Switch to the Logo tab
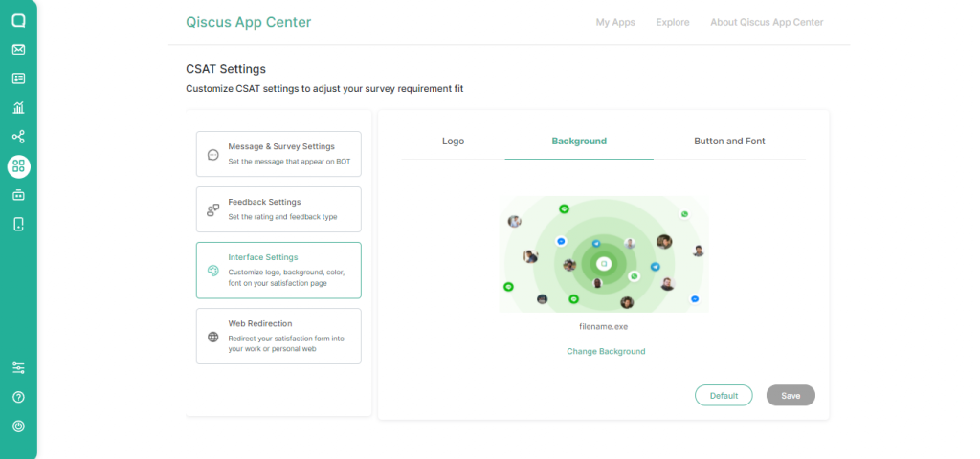This screenshot has height=459, width=980. pyautogui.click(x=453, y=142)
